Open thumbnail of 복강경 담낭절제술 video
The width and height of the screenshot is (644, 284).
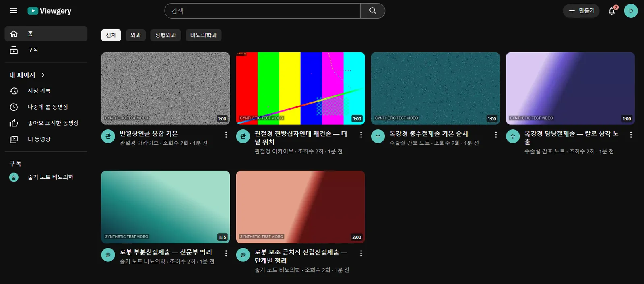point(570,88)
